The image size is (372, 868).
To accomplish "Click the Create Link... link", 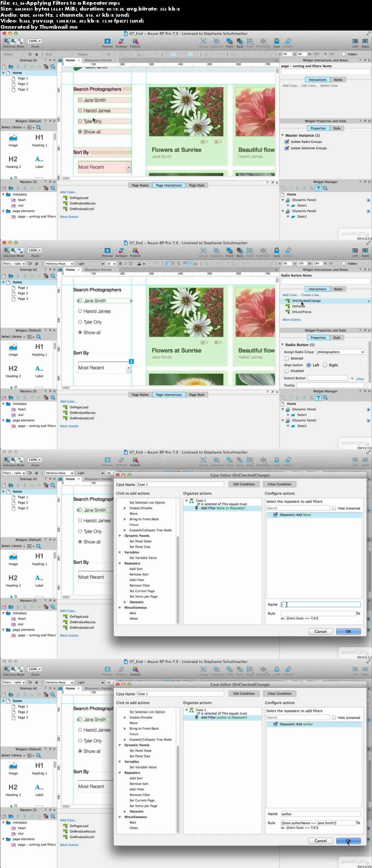I will (311, 295).
